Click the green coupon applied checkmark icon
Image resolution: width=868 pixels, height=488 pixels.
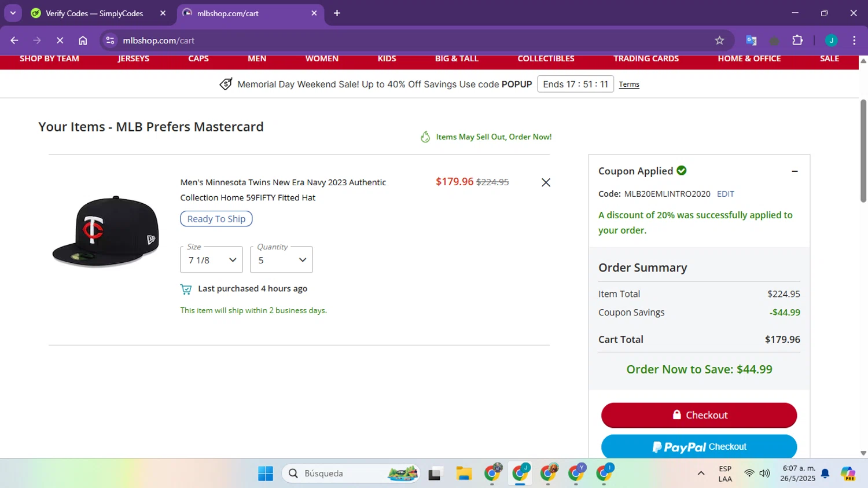(x=682, y=170)
